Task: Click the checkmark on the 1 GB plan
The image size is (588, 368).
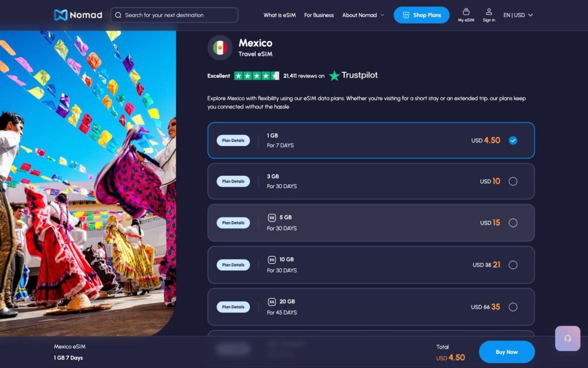Action: coord(513,140)
